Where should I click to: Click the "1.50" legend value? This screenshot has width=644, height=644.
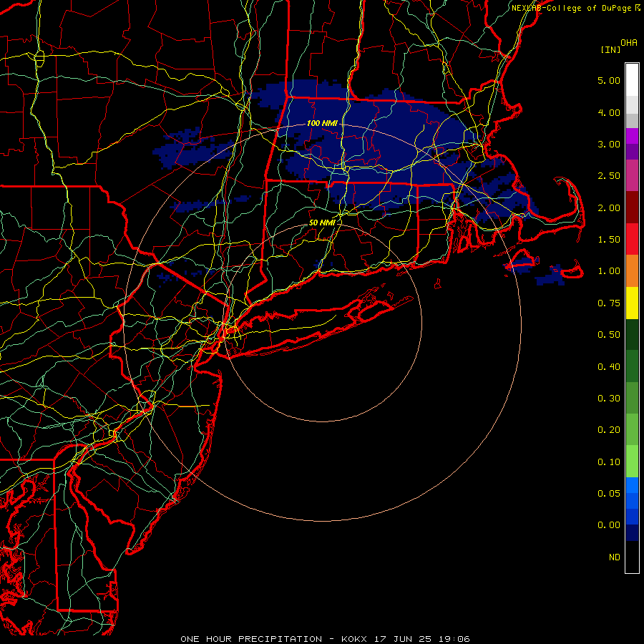click(609, 240)
